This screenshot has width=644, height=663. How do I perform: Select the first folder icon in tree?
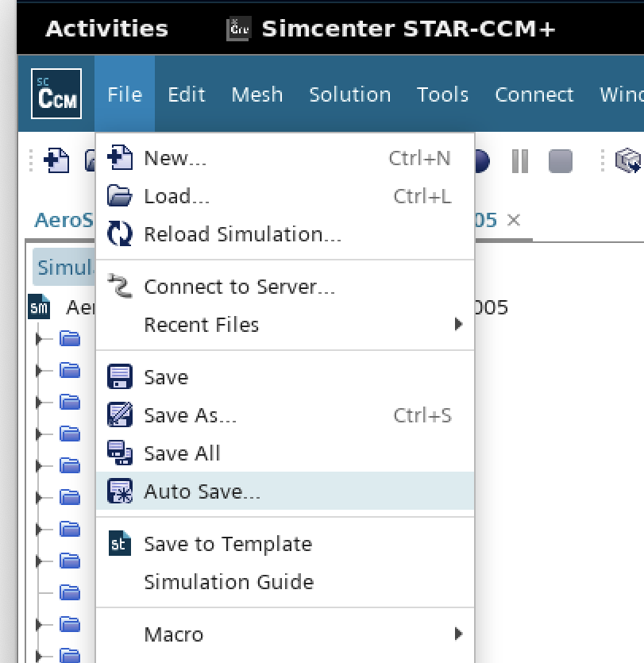(x=70, y=339)
